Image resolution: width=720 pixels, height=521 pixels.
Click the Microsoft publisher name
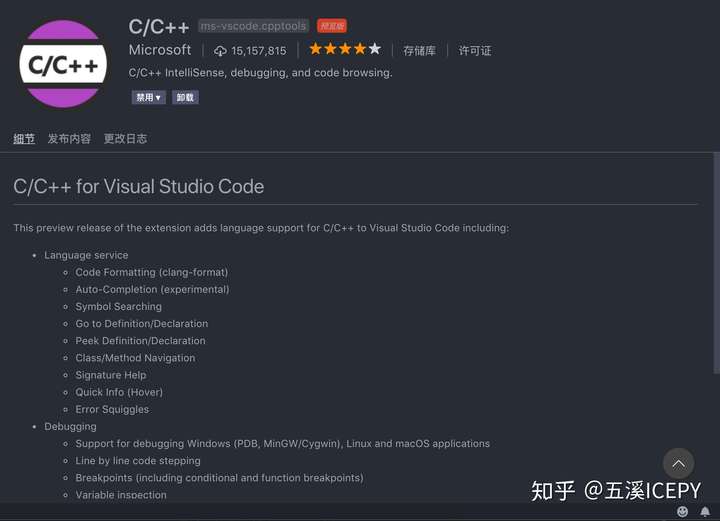click(x=160, y=50)
